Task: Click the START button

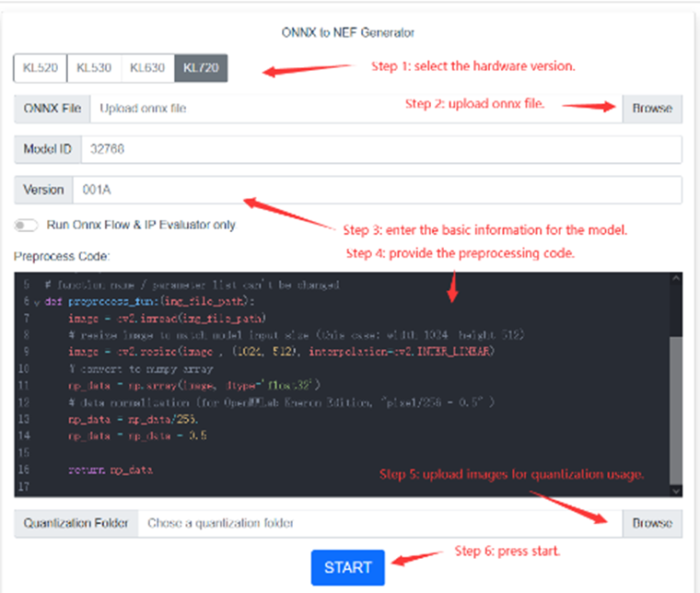Action: 348,567
